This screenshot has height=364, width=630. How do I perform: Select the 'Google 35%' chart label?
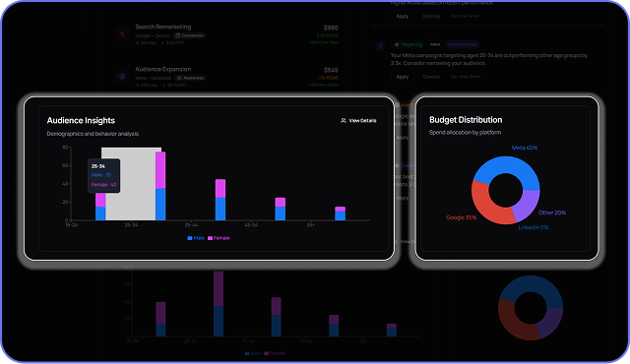click(461, 217)
